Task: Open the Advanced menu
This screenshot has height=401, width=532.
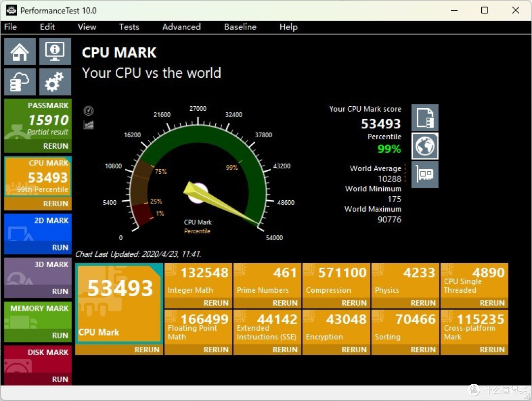Action: pyautogui.click(x=181, y=27)
